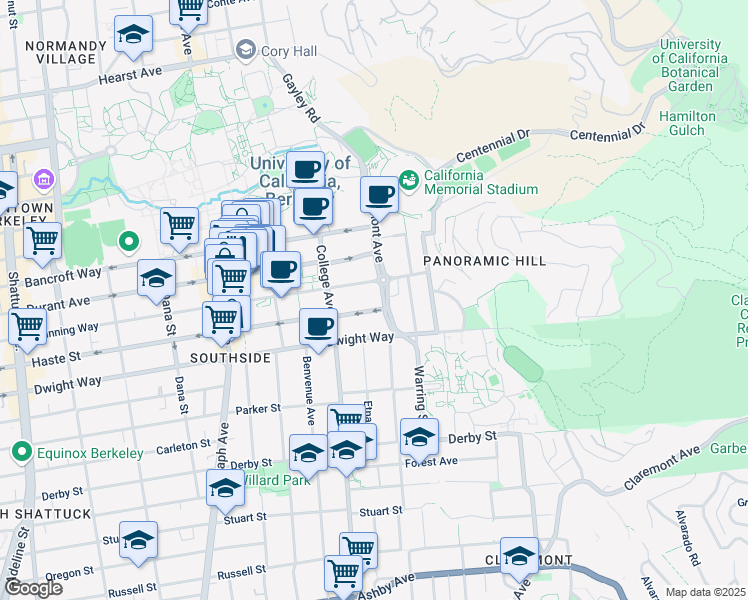The height and width of the screenshot is (600, 748).
Task: Click the green circle park pin near Bancroft Way
Action: click(128, 242)
